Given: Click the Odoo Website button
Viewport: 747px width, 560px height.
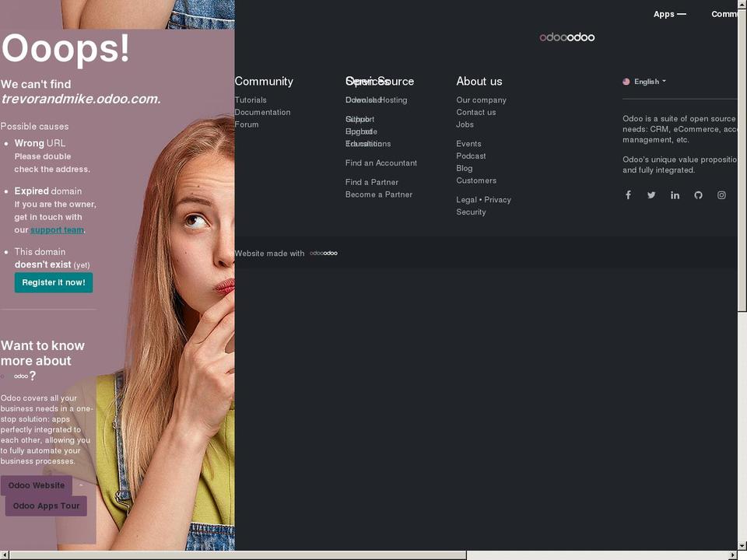Looking at the screenshot, I should (37, 485).
